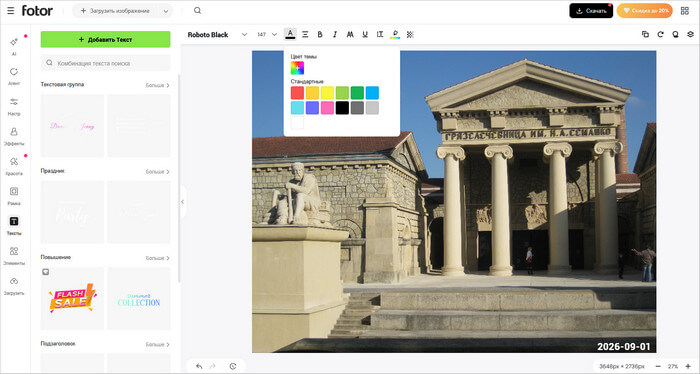700x374 pixels.
Task: Select the Flash Sale text template
Action: (72, 299)
